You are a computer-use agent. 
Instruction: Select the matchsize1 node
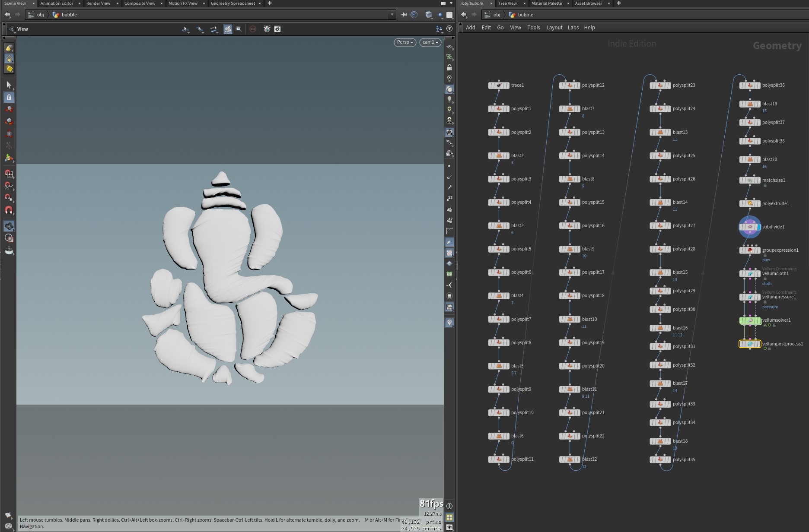750,180
